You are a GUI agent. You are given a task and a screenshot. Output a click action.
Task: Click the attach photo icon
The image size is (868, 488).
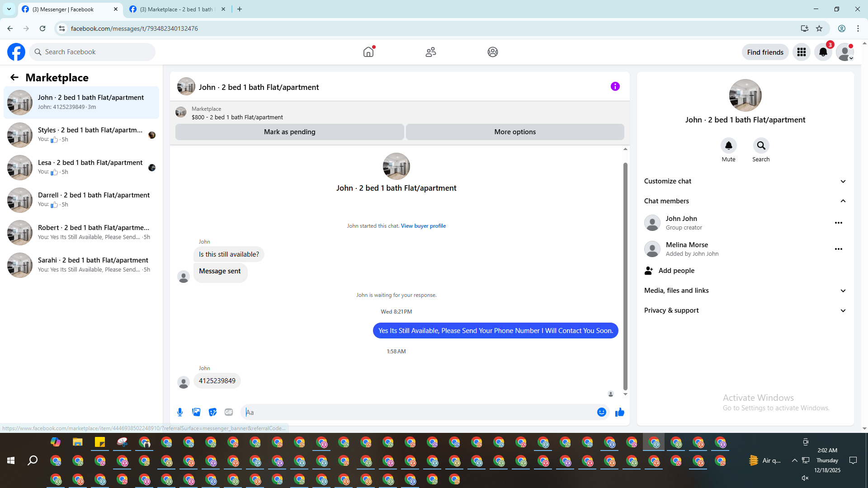196,412
